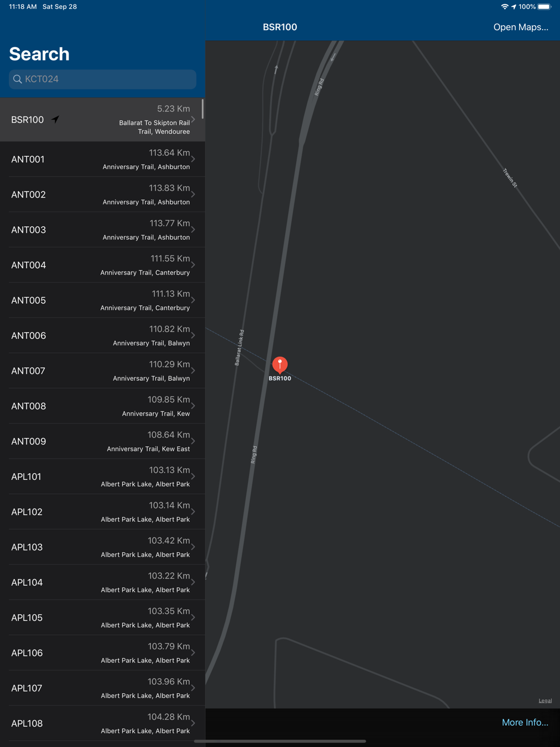Viewport: 560px width, 747px height.
Task: Click the 113.83 Km distance value
Action: click(x=169, y=188)
